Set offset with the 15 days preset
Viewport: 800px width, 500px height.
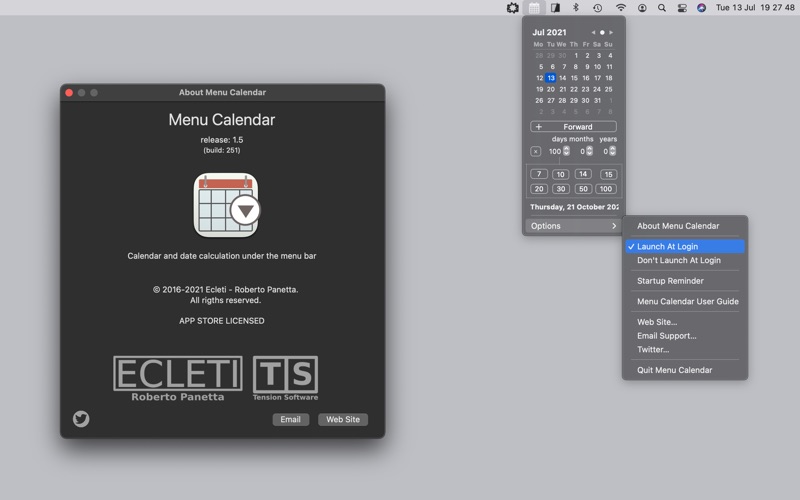click(608, 174)
